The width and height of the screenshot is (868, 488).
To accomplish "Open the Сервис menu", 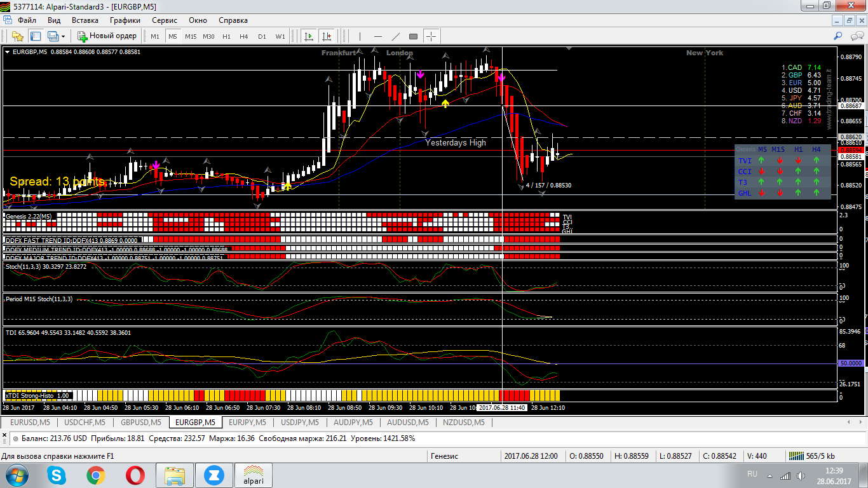I will [x=165, y=20].
